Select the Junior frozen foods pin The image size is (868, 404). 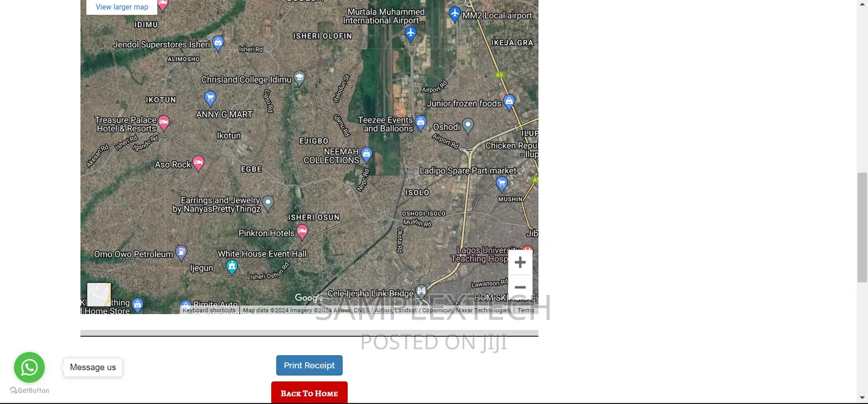(x=509, y=101)
